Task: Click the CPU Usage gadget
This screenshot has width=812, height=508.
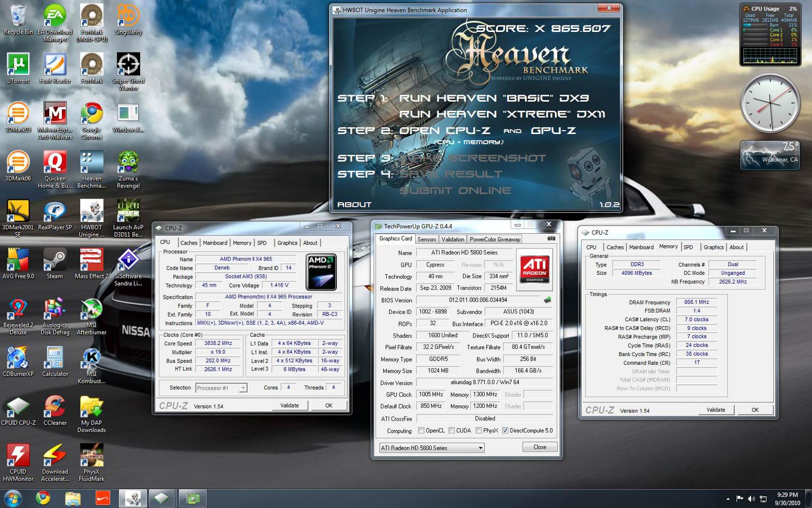Action: click(x=770, y=35)
